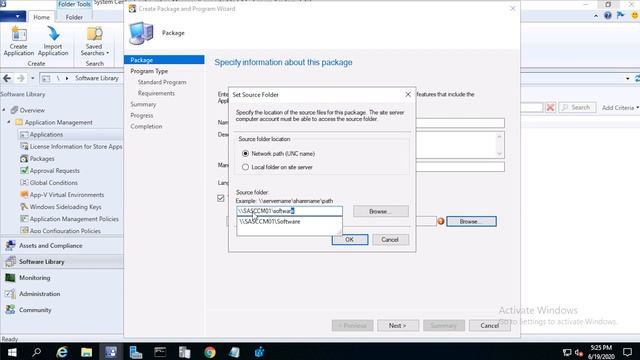
Task: Expand the Overview tree node
Action: [x=4, y=110]
